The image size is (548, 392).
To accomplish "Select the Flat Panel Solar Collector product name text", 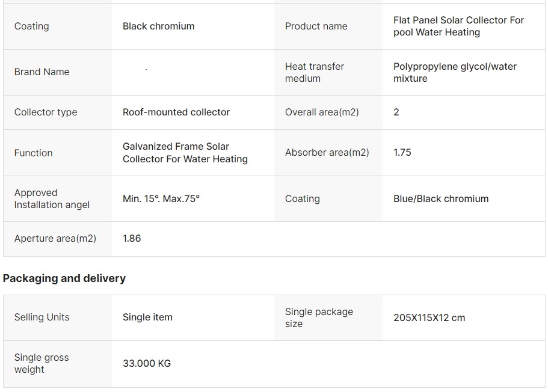I will pos(458,26).
